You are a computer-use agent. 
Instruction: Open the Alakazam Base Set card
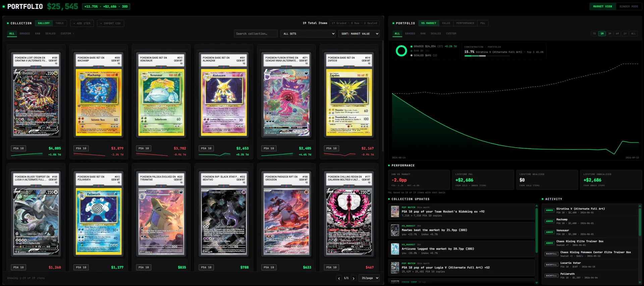coord(224,101)
